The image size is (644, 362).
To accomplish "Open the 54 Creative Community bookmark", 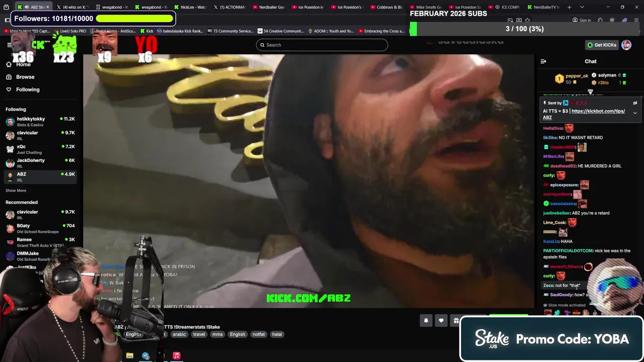I will (x=281, y=31).
